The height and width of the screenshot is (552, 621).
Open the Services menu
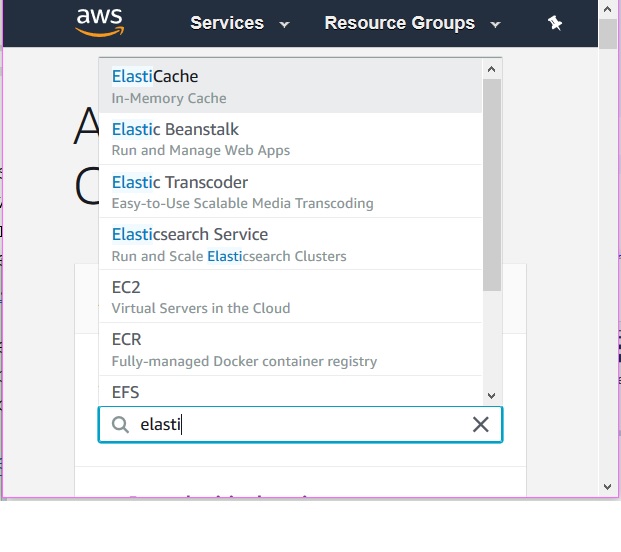[227, 23]
